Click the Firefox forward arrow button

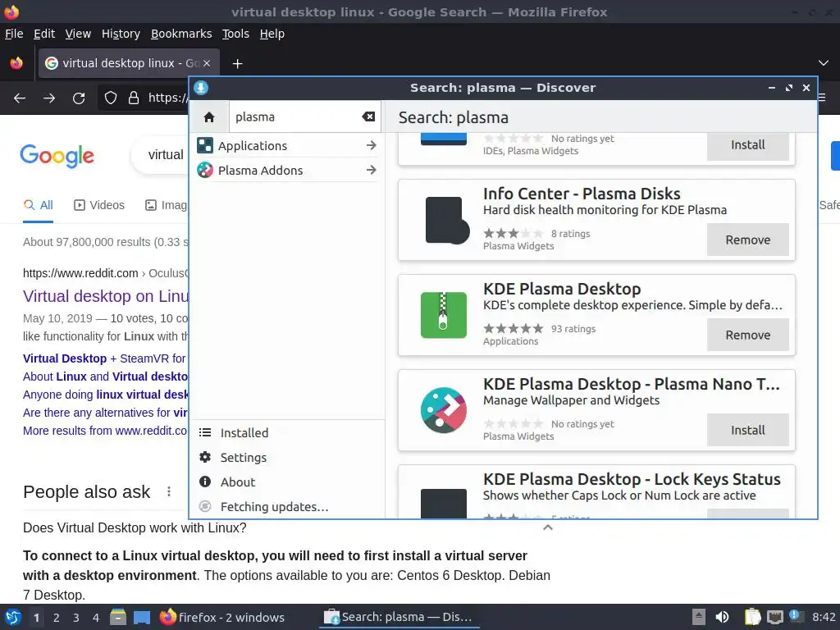pos(49,98)
